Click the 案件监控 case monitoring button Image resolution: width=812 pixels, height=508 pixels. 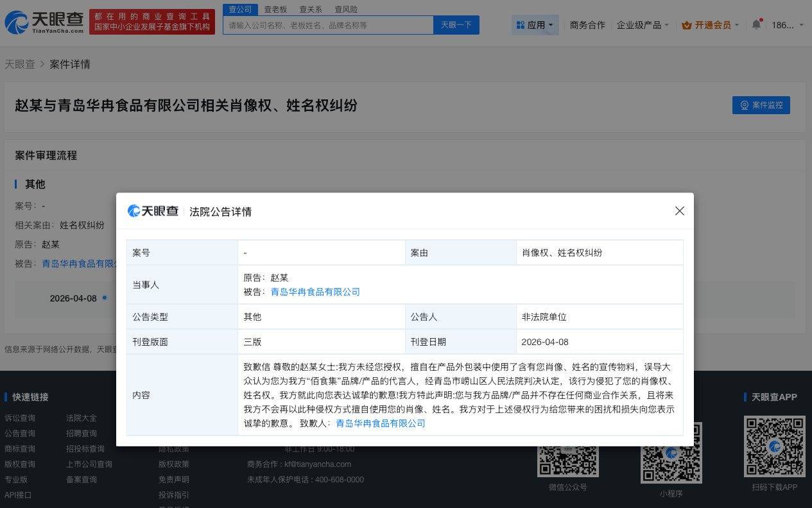point(761,105)
